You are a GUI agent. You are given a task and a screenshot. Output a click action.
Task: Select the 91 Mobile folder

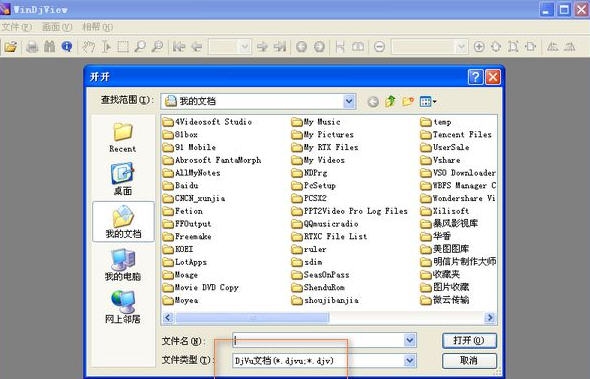click(x=189, y=147)
